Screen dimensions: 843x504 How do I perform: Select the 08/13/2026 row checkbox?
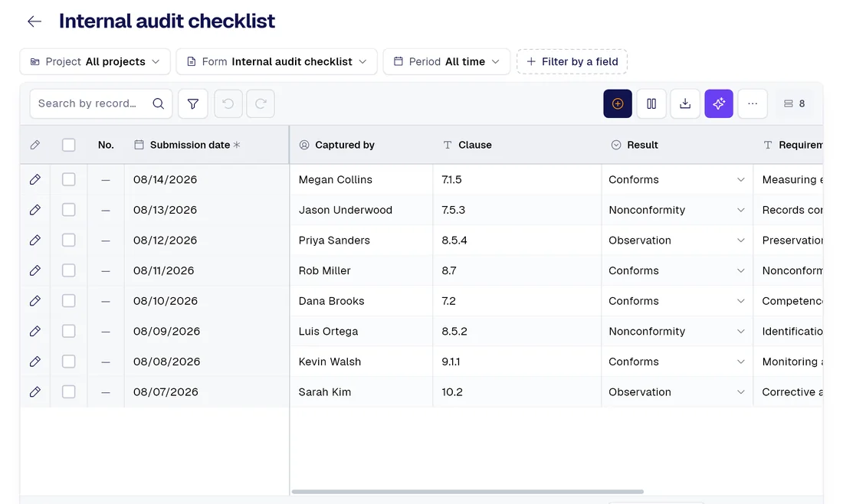[x=69, y=210]
